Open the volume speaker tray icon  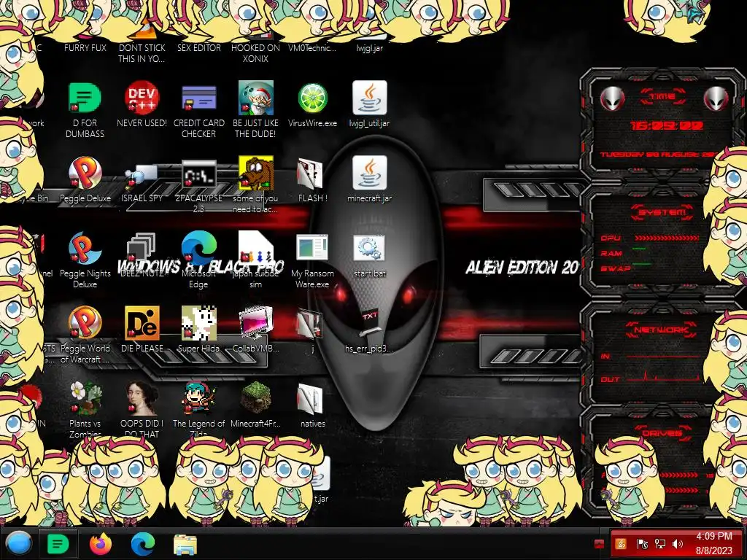coord(678,544)
